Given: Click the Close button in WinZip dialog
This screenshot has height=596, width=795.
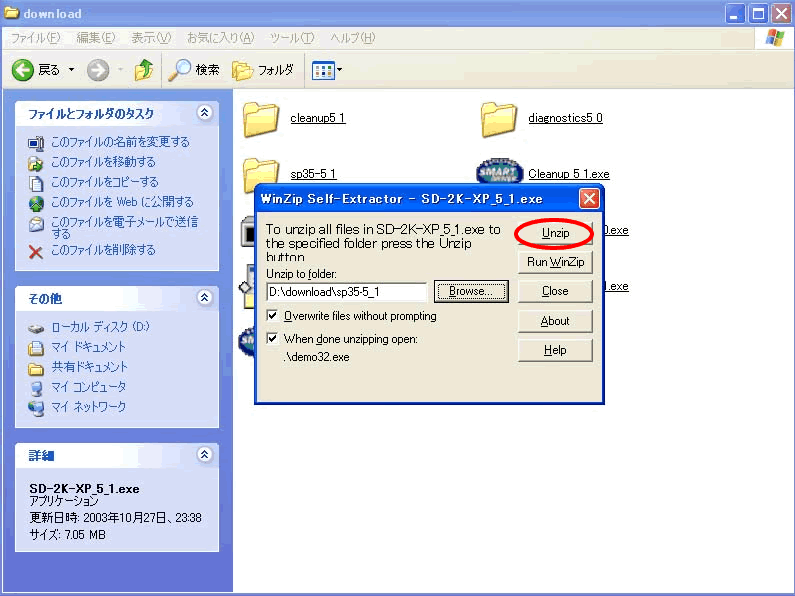Looking at the screenshot, I should [555, 291].
